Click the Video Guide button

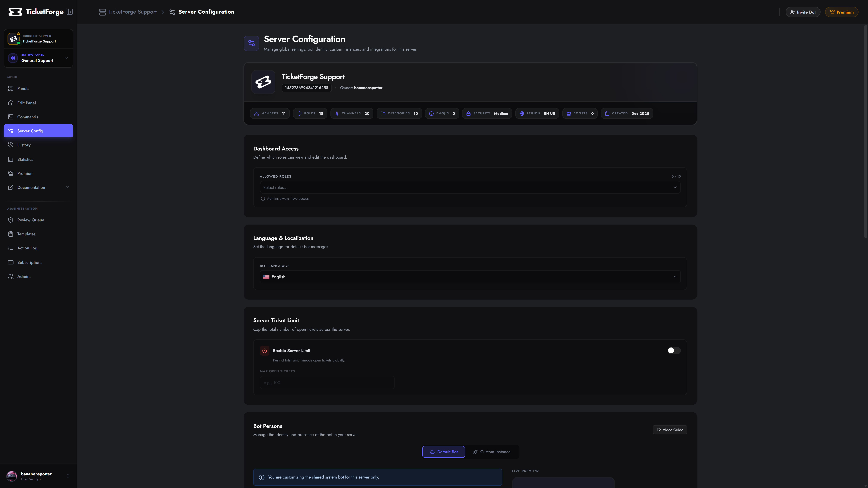pyautogui.click(x=670, y=430)
